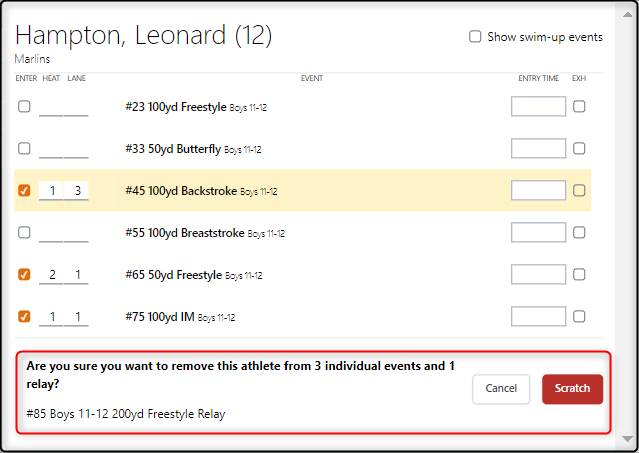Uncheck Enter for #75 100yd IM
The height and width of the screenshot is (453, 639).
tap(24, 316)
